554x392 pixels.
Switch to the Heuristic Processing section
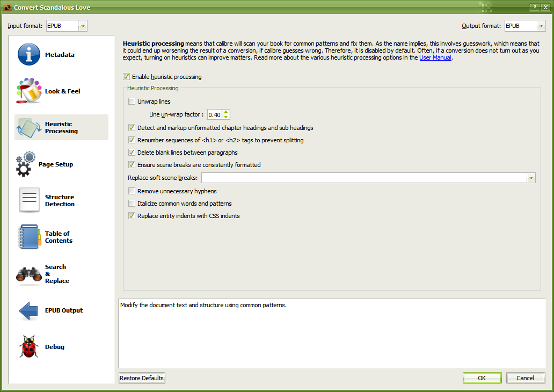[61, 128]
